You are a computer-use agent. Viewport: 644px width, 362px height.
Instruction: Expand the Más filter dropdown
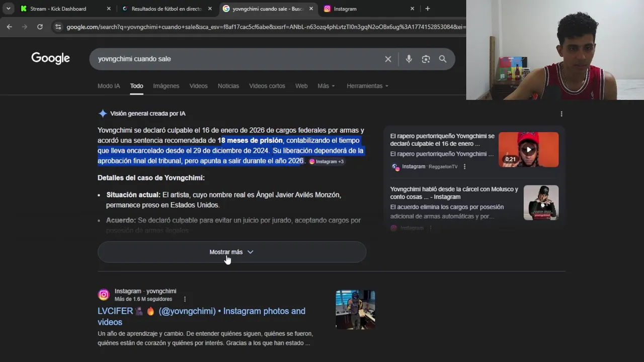point(326,86)
